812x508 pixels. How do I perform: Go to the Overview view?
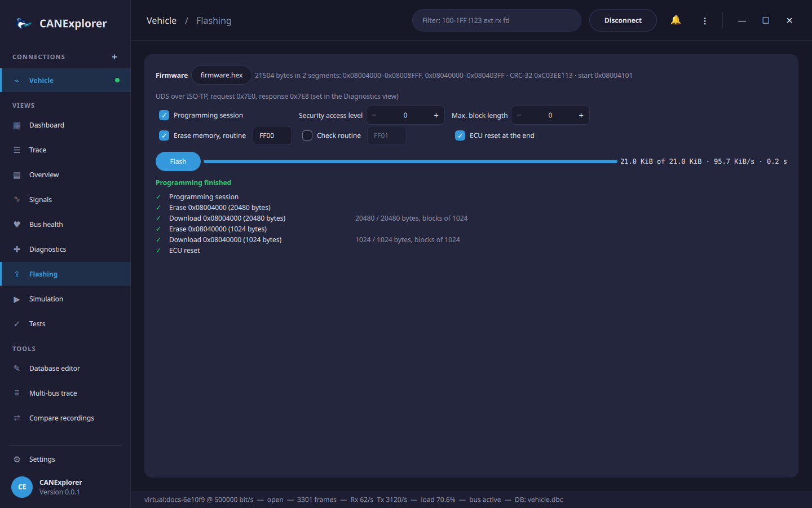(65, 175)
